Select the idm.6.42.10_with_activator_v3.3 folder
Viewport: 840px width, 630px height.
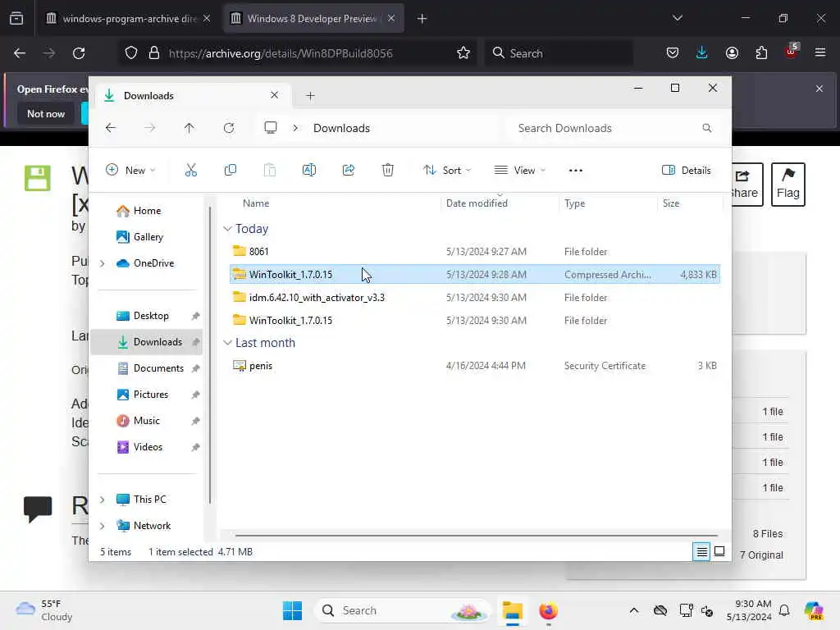click(475, 298)
